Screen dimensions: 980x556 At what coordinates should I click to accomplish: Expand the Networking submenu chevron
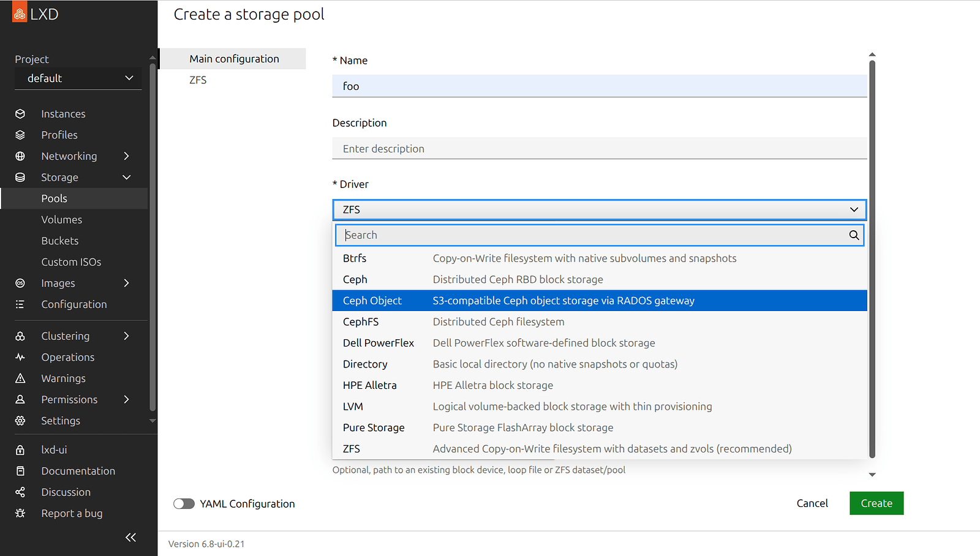[x=126, y=156]
